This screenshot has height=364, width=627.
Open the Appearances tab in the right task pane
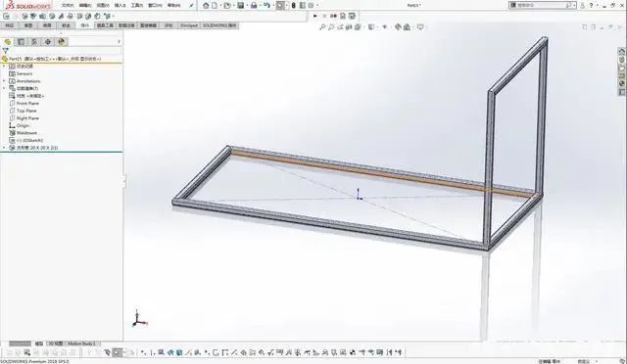tap(622, 84)
